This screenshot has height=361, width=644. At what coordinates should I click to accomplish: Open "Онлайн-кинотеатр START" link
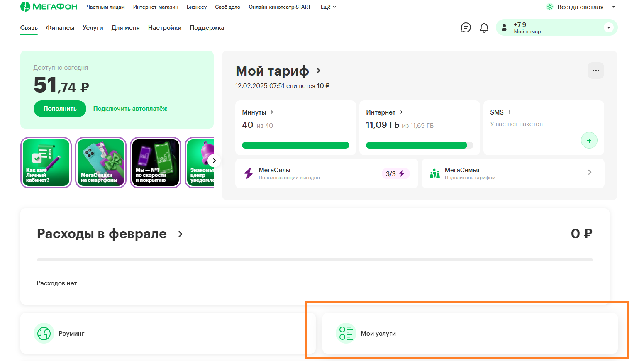tap(280, 7)
